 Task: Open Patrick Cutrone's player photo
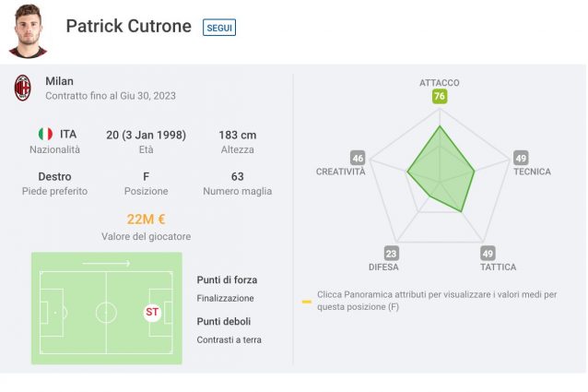click(x=28, y=30)
